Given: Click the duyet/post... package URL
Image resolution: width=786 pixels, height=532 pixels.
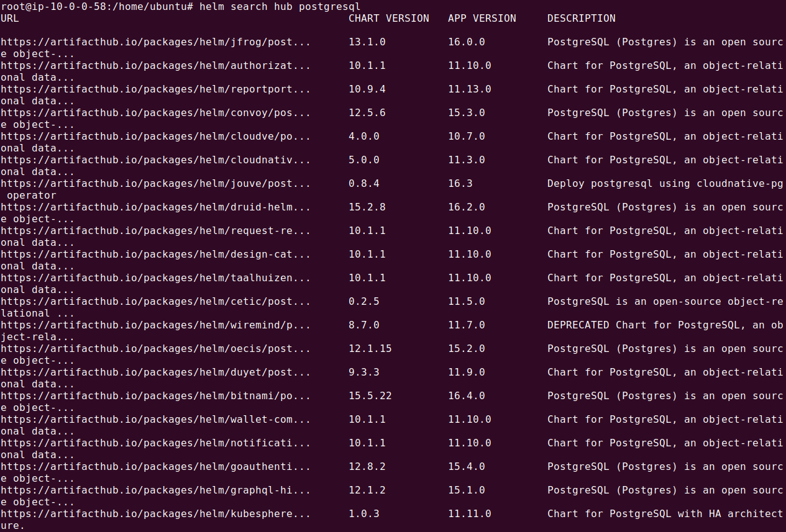Looking at the screenshot, I should (155, 372).
